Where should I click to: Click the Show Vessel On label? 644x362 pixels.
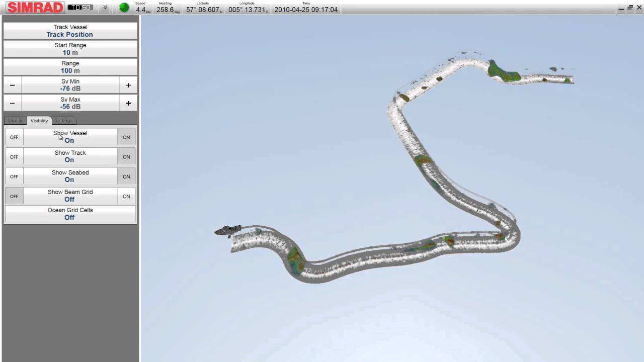[70, 137]
